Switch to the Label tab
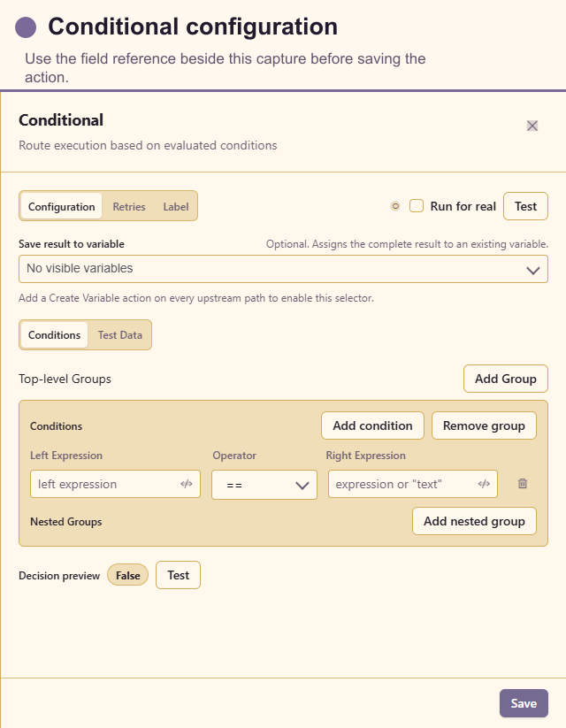The width and height of the screenshot is (566, 728). coord(175,206)
